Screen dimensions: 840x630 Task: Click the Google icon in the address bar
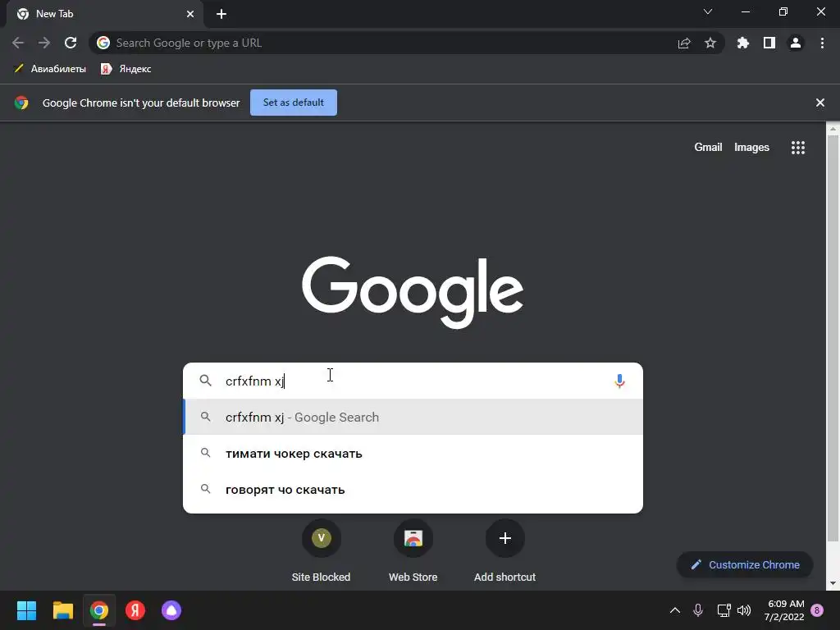[103, 43]
